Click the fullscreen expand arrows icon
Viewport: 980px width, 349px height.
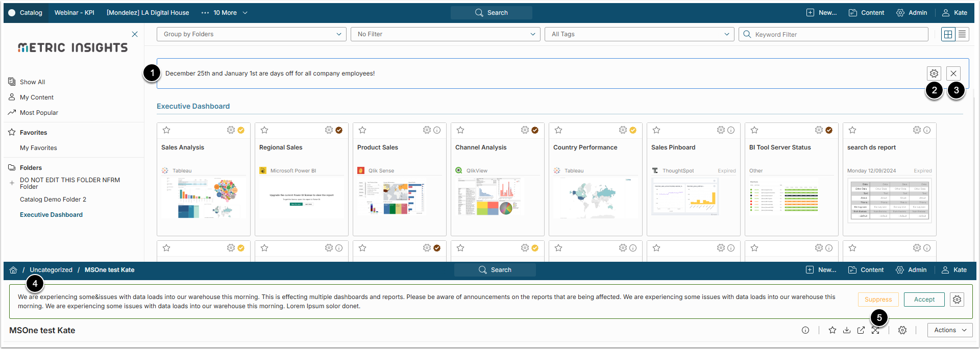point(875,330)
